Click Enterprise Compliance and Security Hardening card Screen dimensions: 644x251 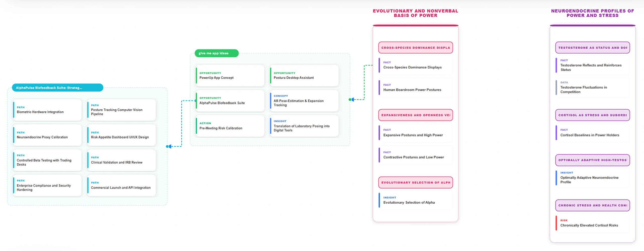pos(47,185)
